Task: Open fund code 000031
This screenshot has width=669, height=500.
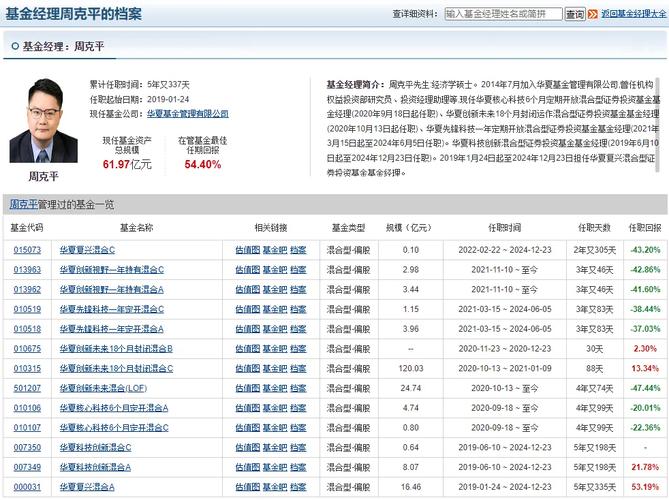Action: tap(27, 487)
